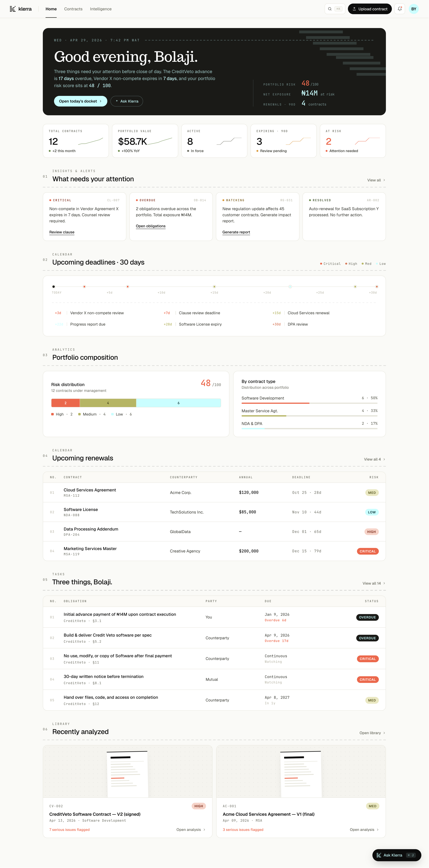Click the floating Ask Klerra launcher
The image size is (429, 868).
pyautogui.click(x=397, y=855)
